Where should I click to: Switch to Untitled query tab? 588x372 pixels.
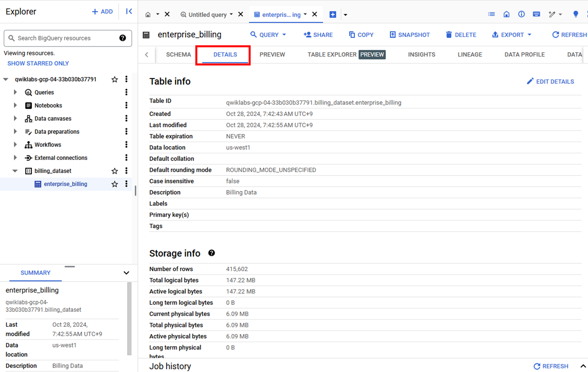click(x=207, y=15)
